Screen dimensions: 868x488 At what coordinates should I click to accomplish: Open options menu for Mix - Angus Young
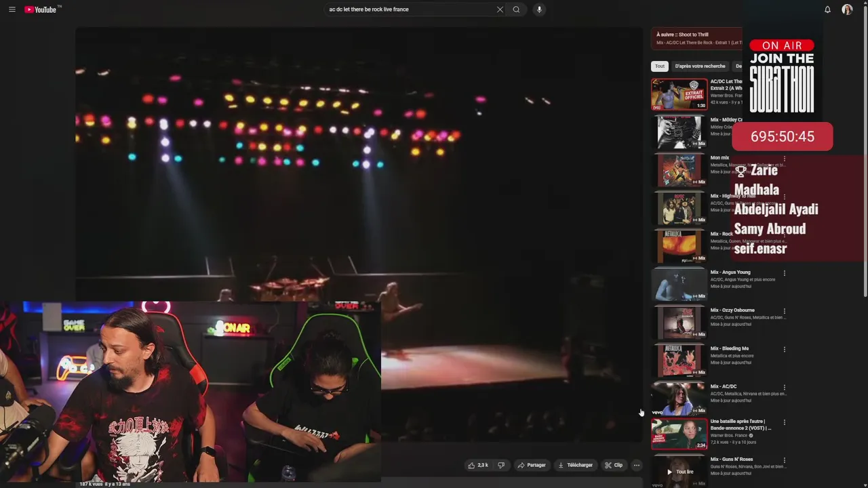click(x=785, y=273)
